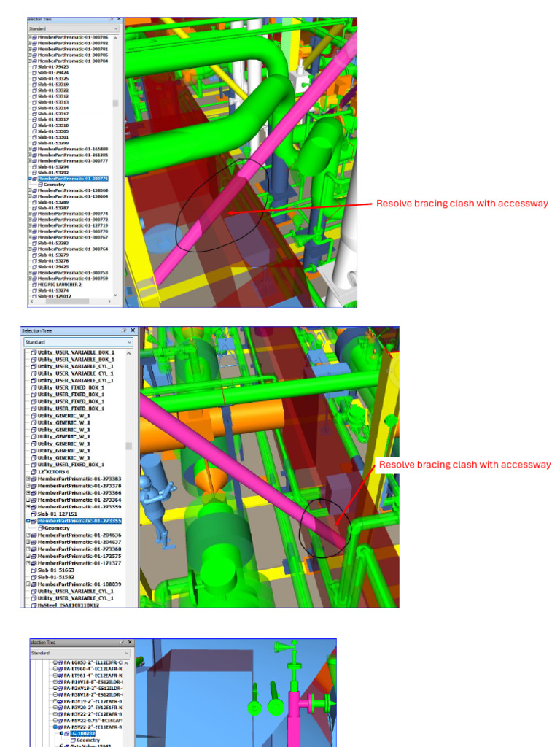Click the MemberPartPrismatic-01-127719 node icon
The height and width of the screenshot is (747, 560).
(x=34, y=226)
